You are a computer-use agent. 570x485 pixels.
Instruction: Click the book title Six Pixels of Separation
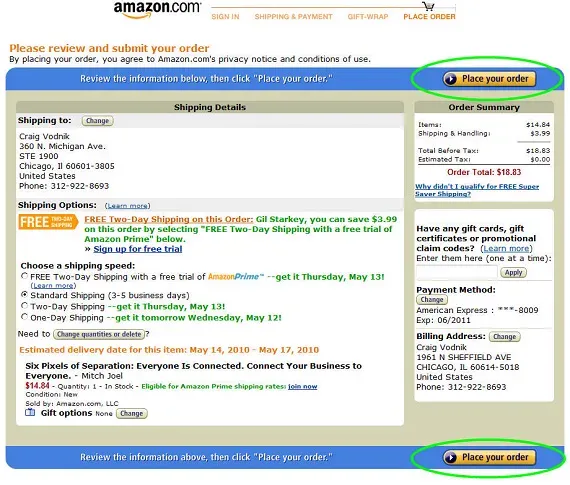click(193, 371)
